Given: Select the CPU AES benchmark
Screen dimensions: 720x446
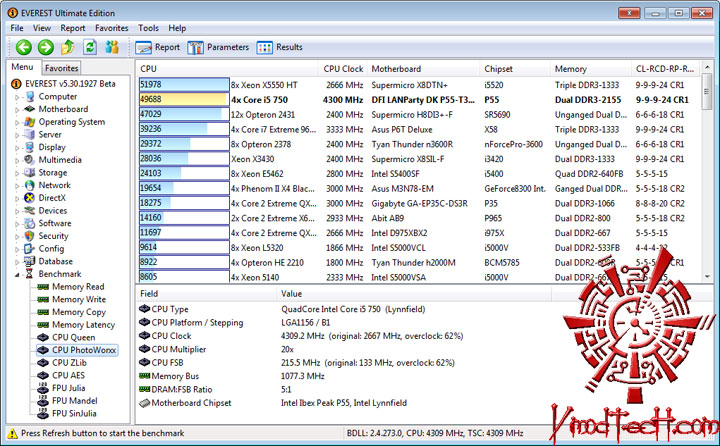Looking at the screenshot, I should coord(68,375).
